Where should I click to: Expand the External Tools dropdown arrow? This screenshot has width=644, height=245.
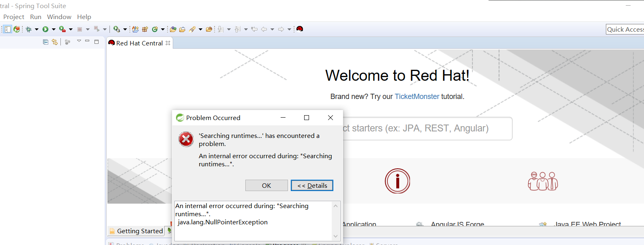(71, 29)
